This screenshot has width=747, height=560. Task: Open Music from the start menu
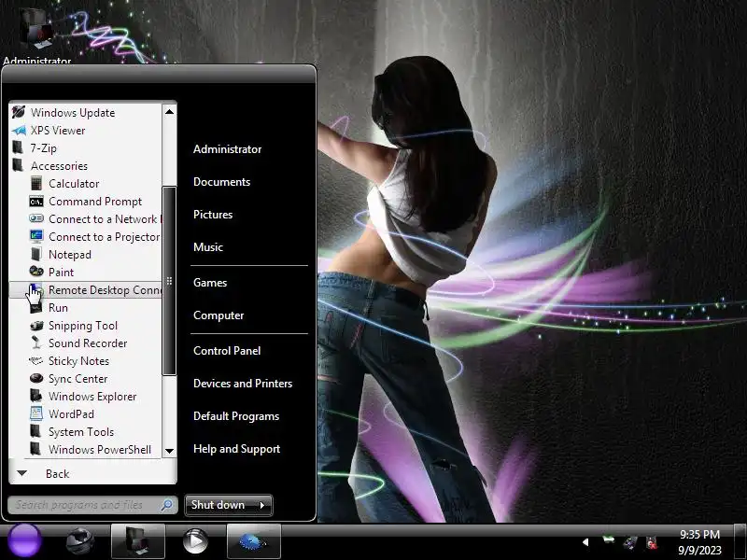pyautogui.click(x=208, y=247)
